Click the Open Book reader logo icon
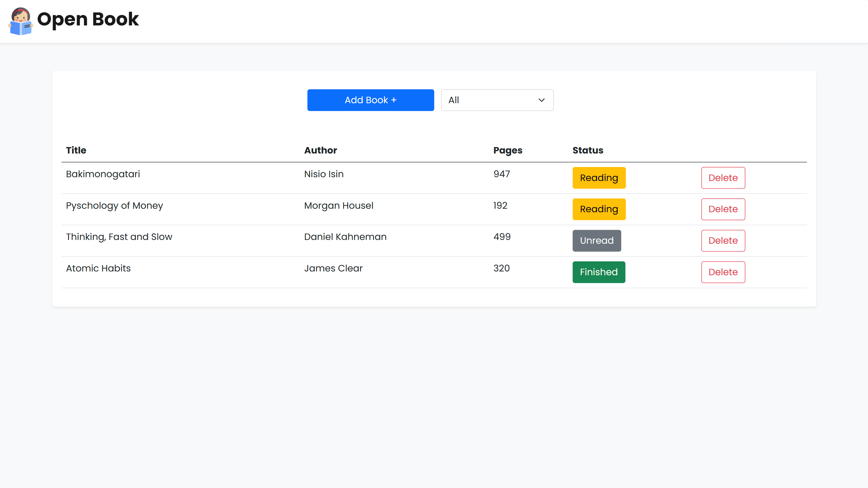 [21, 21]
